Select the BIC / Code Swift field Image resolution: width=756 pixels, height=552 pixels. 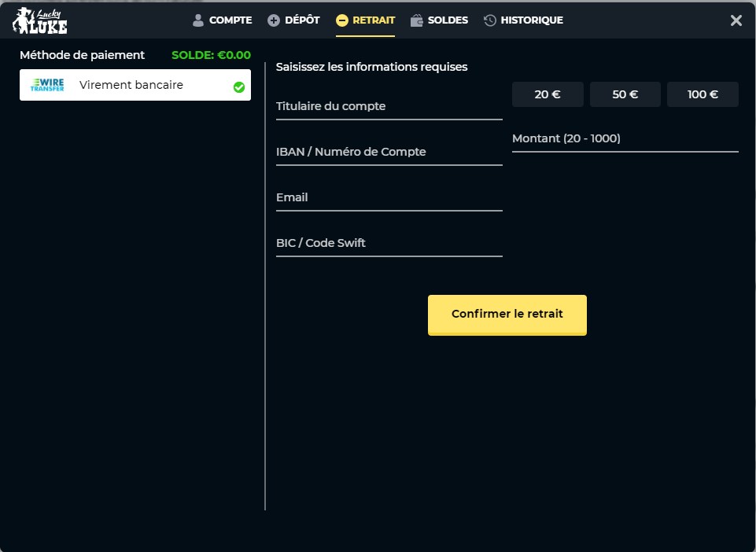pyautogui.click(x=389, y=243)
